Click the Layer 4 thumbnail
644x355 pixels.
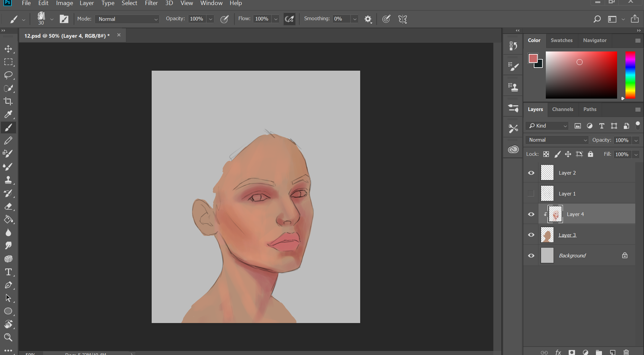point(555,214)
